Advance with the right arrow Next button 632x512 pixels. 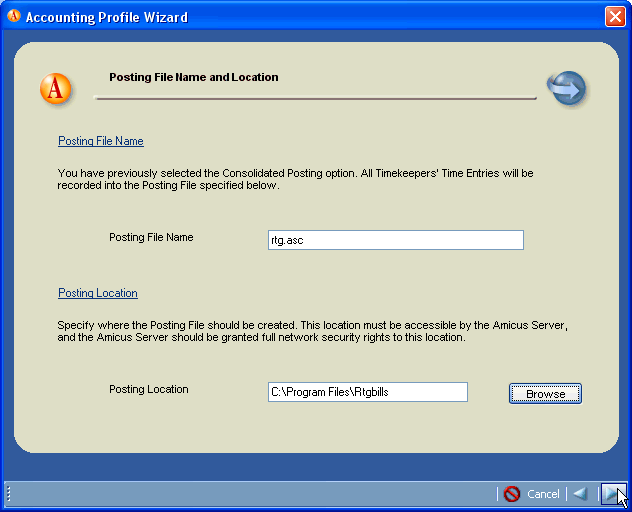(611, 494)
